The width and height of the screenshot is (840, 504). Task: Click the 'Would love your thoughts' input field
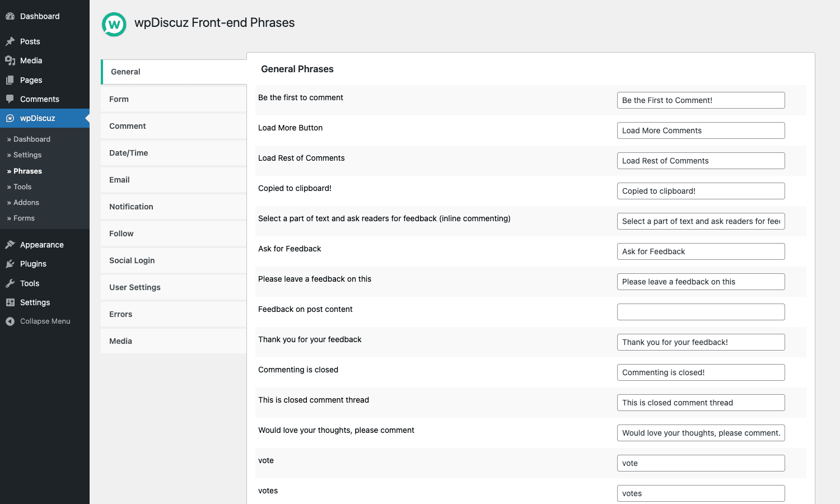[701, 433]
